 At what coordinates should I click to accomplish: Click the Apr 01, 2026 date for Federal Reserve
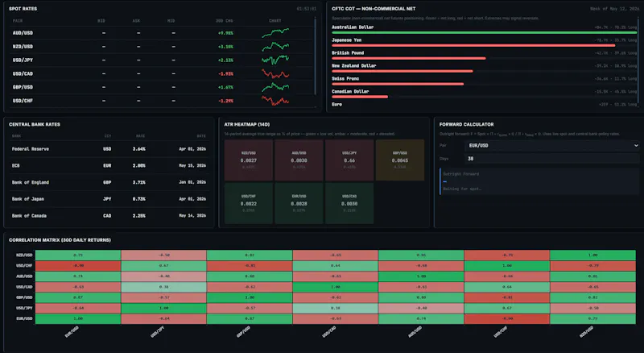[192, 149]
